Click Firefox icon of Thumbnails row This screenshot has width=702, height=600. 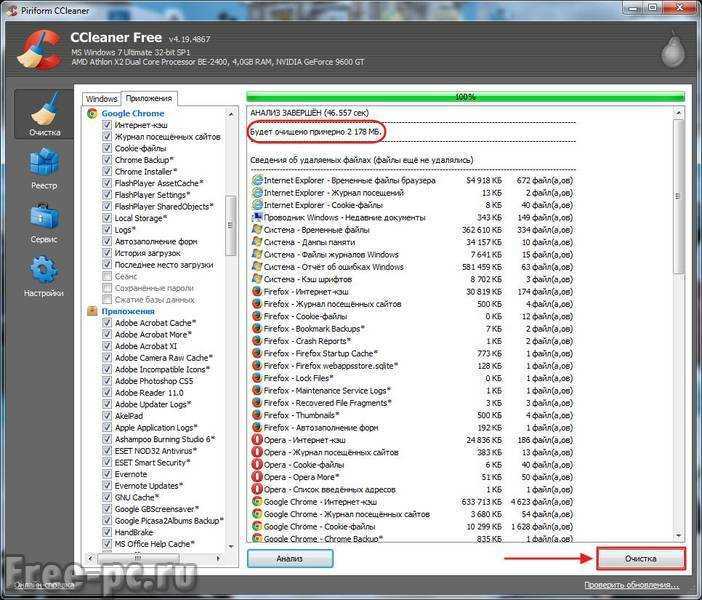tap(257, 415)
